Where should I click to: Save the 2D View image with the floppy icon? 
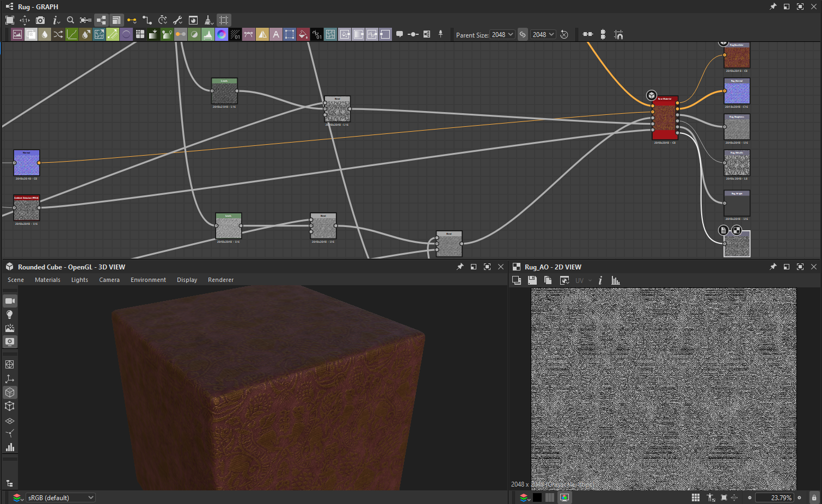pyautogui.click(x=532, y=280)
